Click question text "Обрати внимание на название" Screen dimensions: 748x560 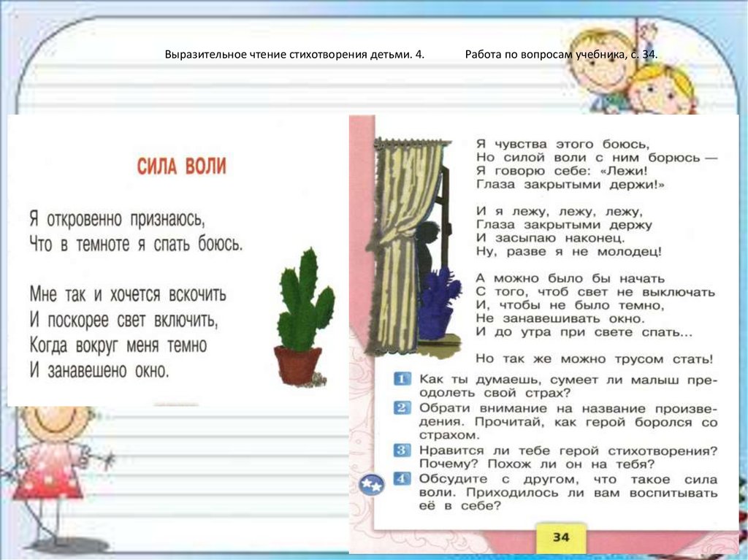[533, 408]
